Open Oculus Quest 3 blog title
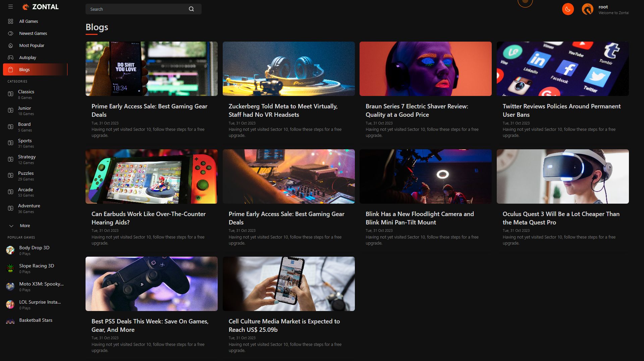 click(561, 218)
